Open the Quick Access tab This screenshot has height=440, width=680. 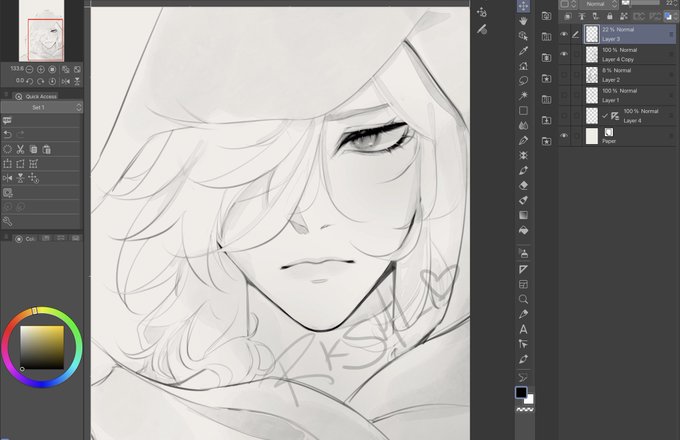point(36,96)
